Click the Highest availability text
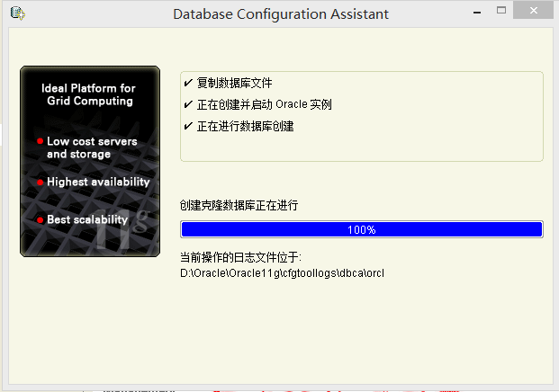 coord(98,182)
